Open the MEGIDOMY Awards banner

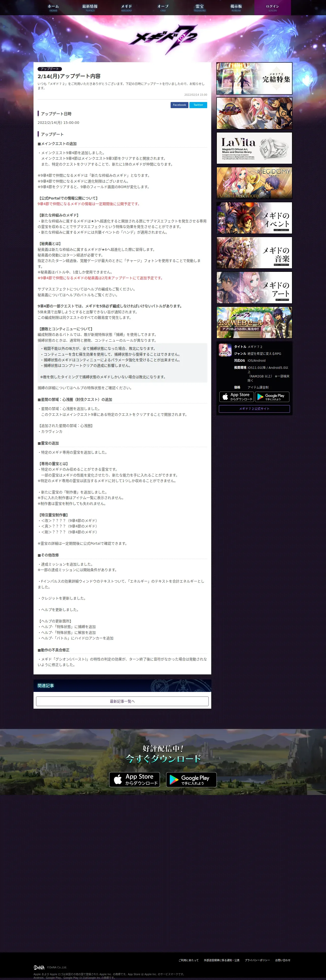click(x=254, y=183)
